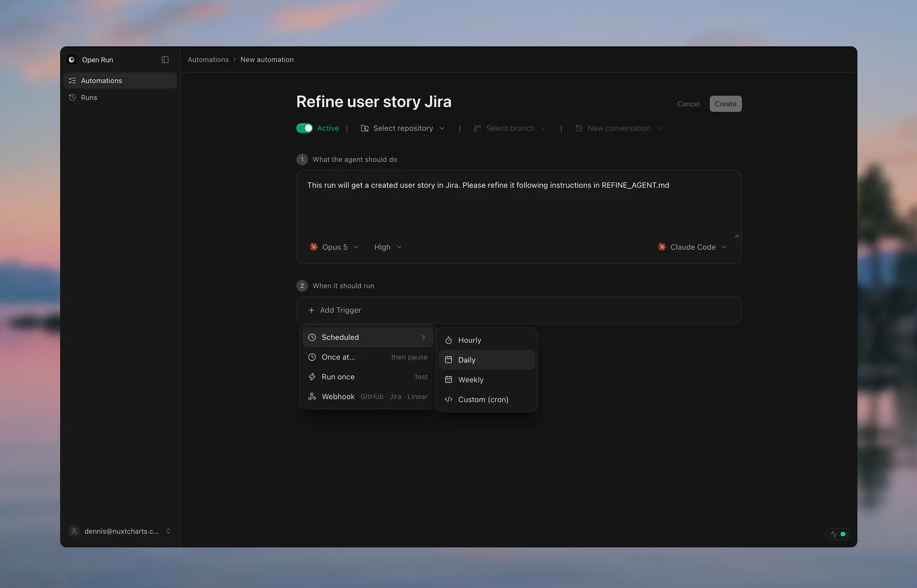Image resolution: width=917 pixels, height=588 pixels.
Task: Click the 'What the agent should do' label
Action: (355, 159)
